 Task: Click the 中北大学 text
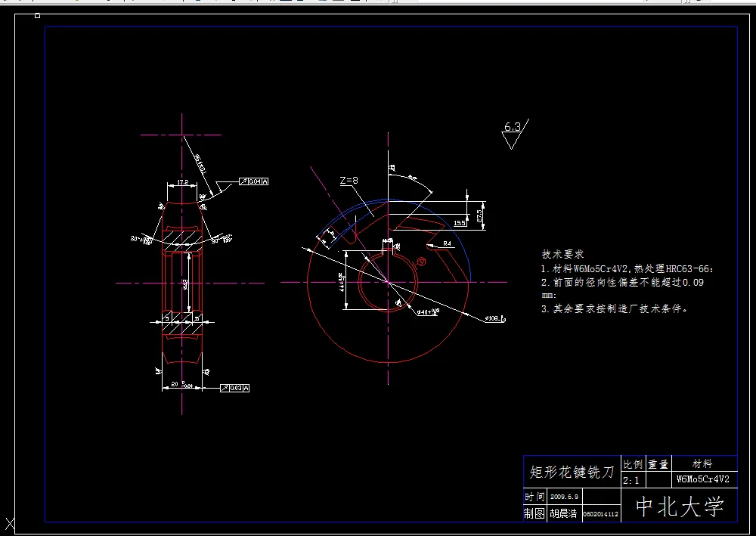[680, 507]
